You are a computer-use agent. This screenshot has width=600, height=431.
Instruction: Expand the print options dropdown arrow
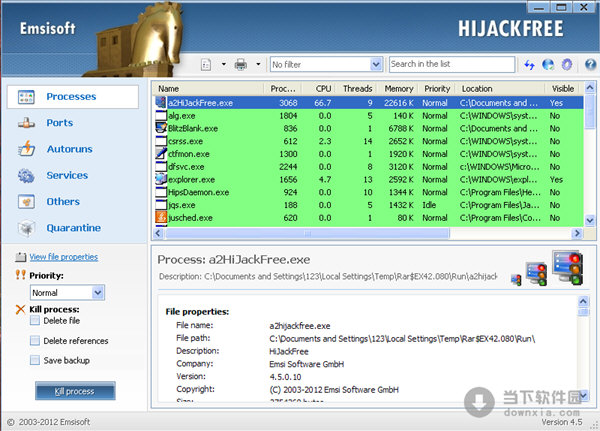258,64
